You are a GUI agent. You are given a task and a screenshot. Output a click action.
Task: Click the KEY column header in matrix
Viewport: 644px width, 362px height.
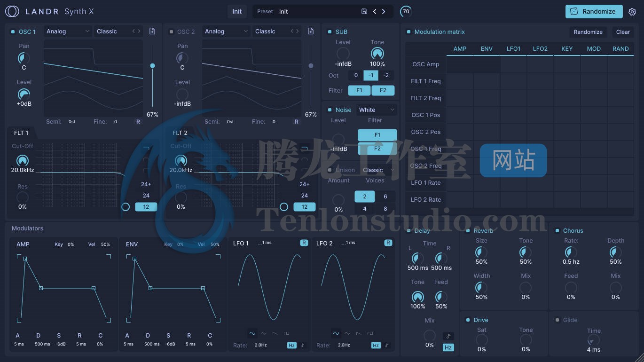tap(567, 49)
